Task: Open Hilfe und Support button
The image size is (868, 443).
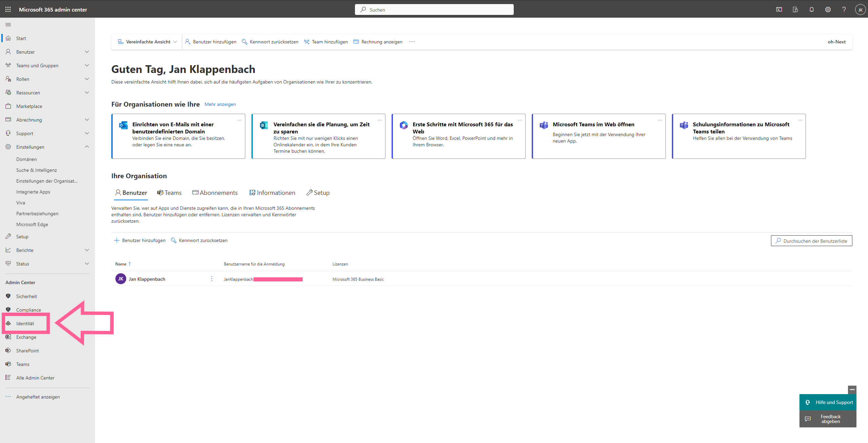Action: tap(828, 402)
